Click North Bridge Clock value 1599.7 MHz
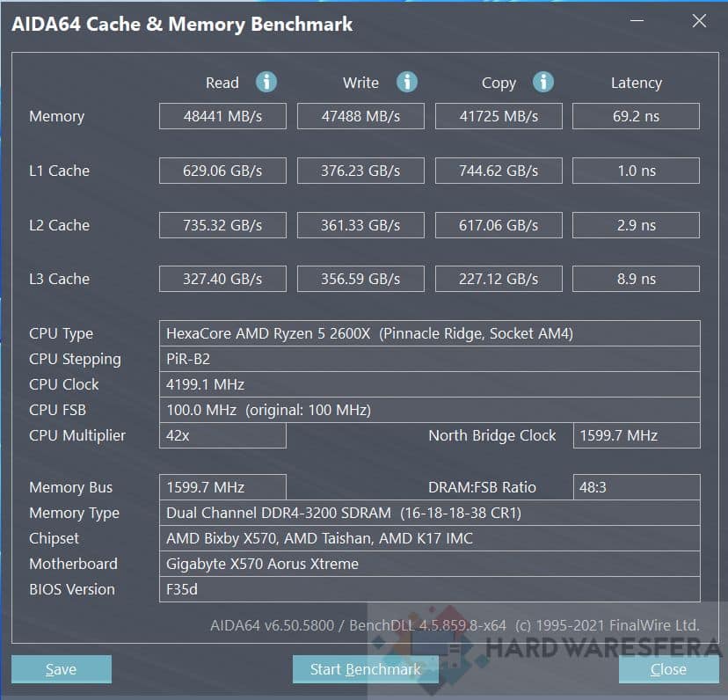This screenshot has width=728, height=700. 637,435
